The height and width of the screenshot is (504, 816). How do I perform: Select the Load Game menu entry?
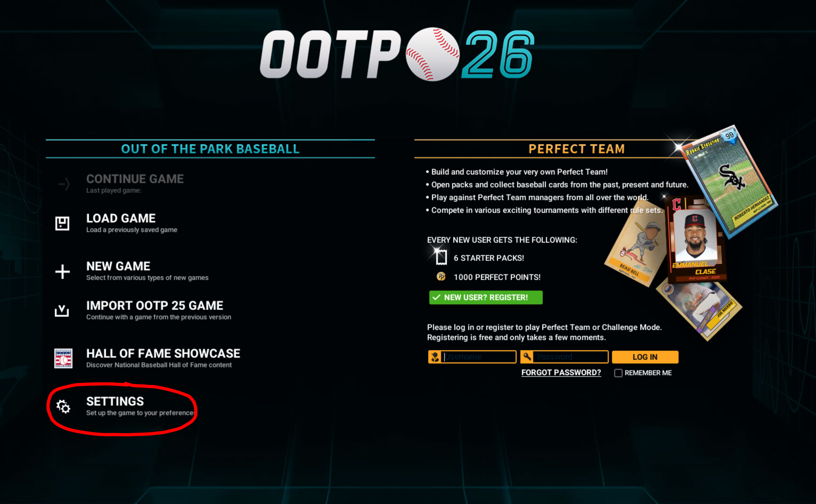[x=132, y=223]
